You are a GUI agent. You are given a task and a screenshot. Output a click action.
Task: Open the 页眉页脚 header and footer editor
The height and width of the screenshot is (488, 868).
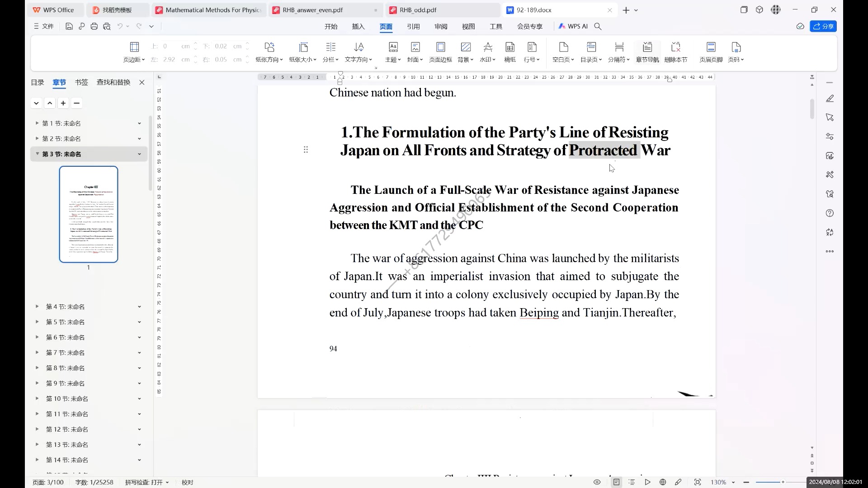tap(710, 52)
